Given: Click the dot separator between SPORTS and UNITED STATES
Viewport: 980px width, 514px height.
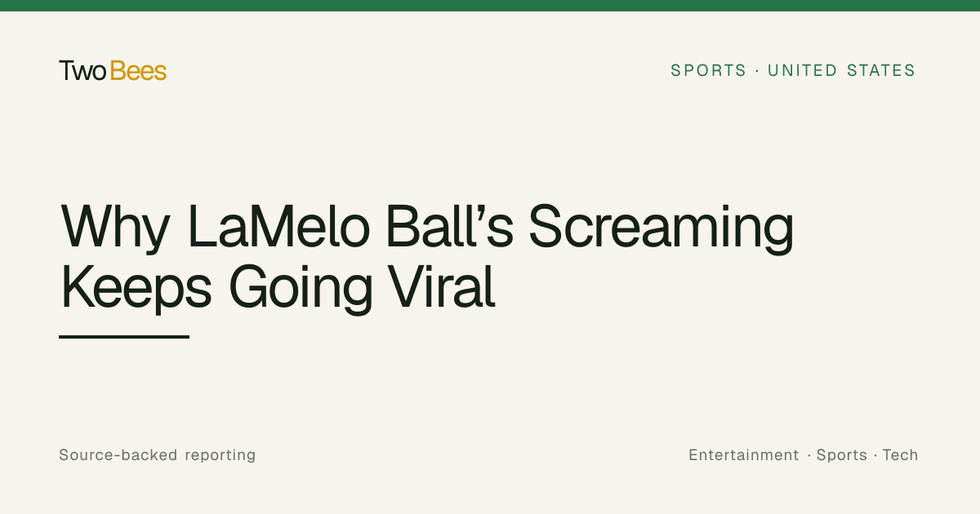Looking at the screenshot, I should [x=758, y=71].
